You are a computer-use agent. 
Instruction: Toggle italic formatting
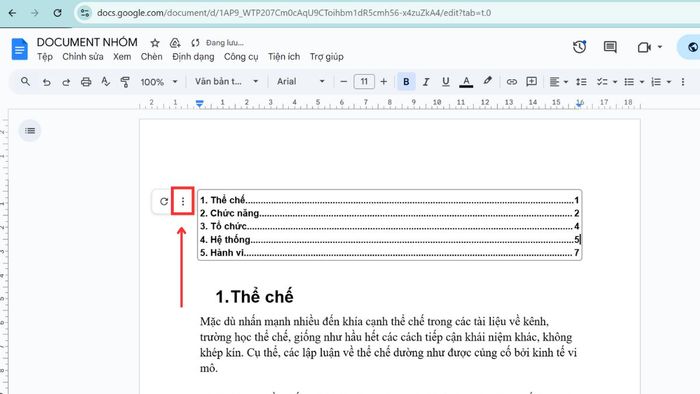click(x=426, y=82)
